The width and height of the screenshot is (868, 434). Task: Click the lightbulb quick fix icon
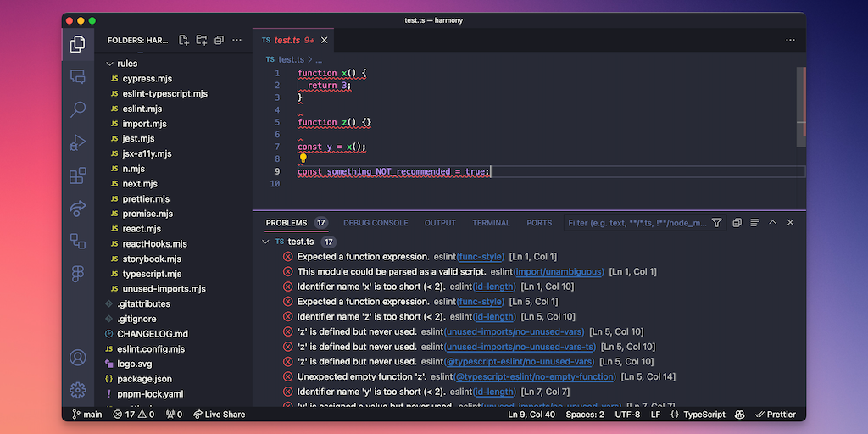[303, 159]
